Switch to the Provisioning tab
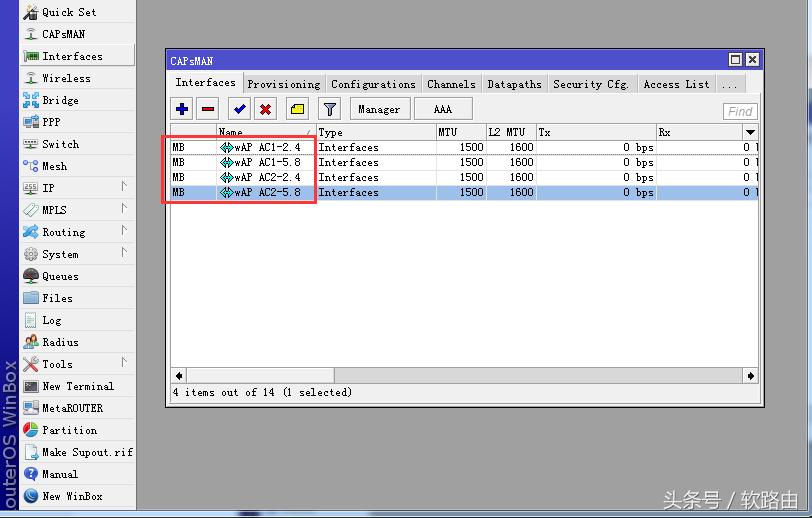 [x=284, y=84]
